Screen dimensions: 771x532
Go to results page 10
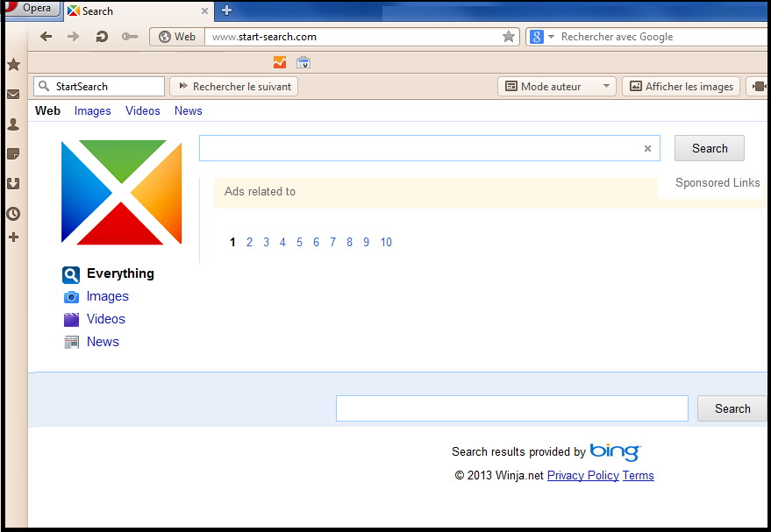(x=386, y=242)
